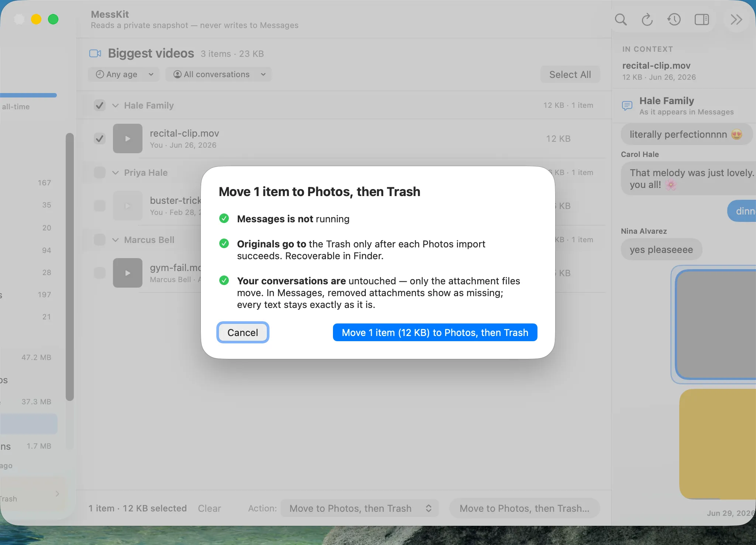Viewport: 756px width, 545px height.
Task: Click the "That melody was just lovely" bubble
Action: click(688, 179)
